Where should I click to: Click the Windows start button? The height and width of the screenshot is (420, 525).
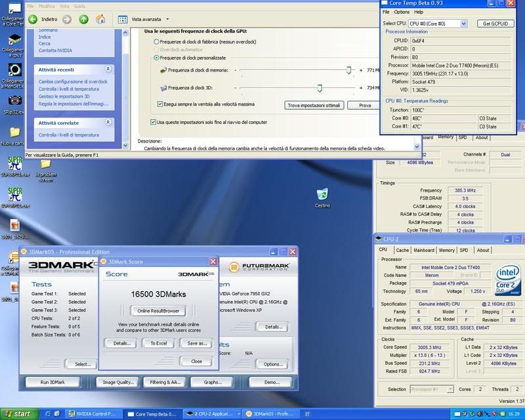coord(19,414)
